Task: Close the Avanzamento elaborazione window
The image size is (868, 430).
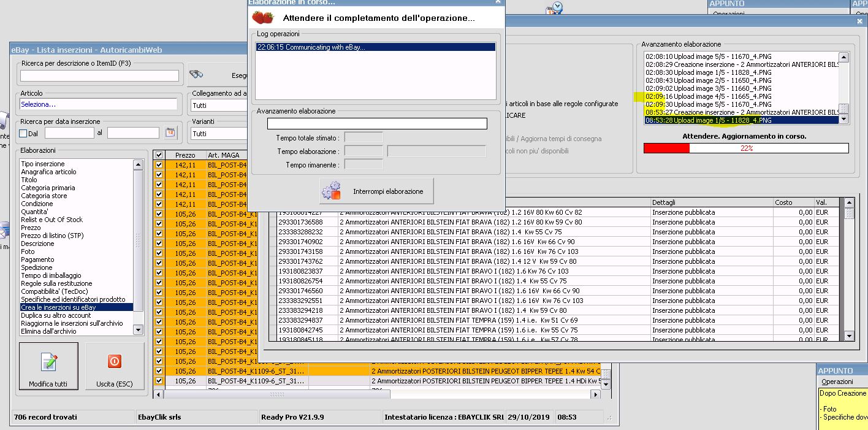Action: pyautogui.click(x=859, y=21)
